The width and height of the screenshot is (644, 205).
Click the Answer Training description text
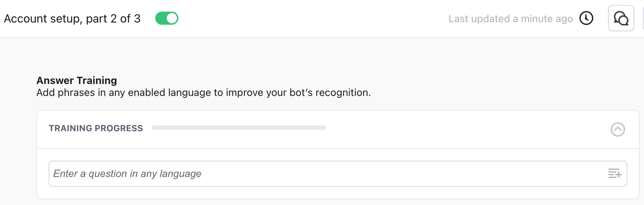click(203, 93)
